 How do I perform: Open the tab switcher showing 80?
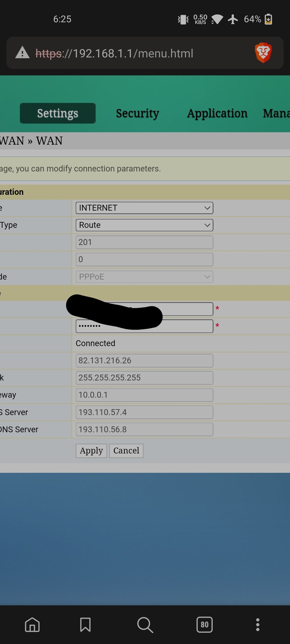point(204,625)
